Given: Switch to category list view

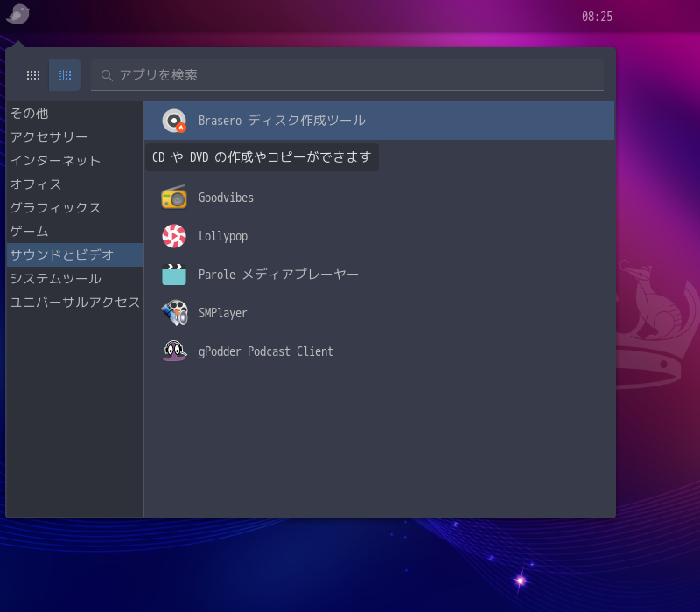Looking at the screenshot, I should coord(65,75).
